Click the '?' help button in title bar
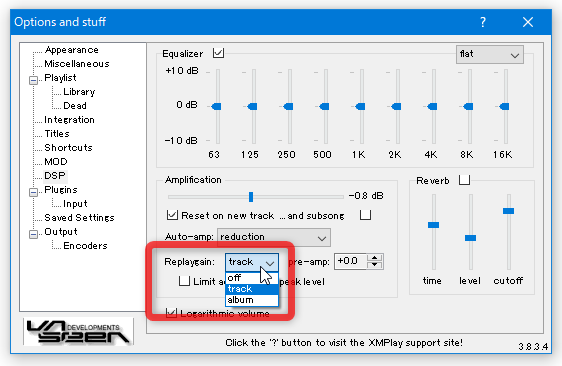 [483, 22]
